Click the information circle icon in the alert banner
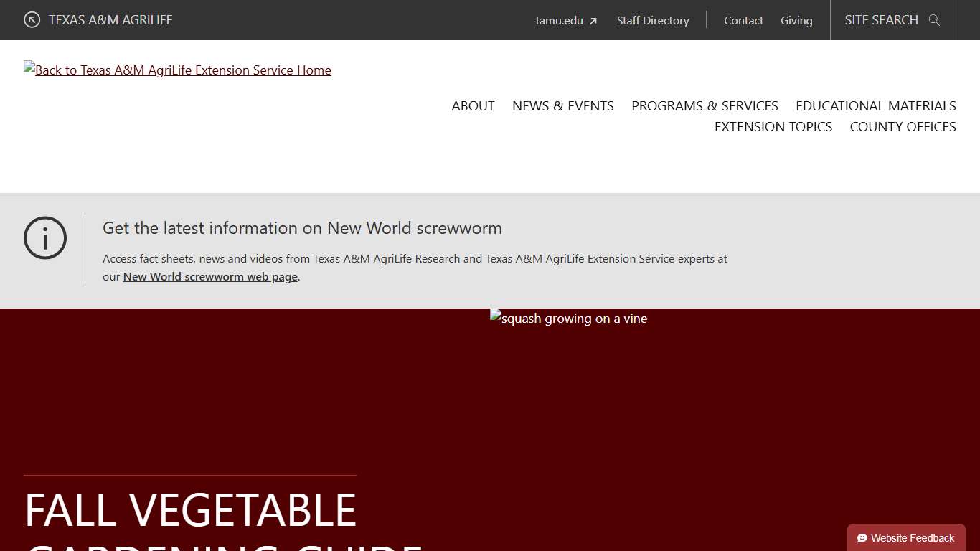The height and width of the screenshot is (551, 980). click(45, 238)
